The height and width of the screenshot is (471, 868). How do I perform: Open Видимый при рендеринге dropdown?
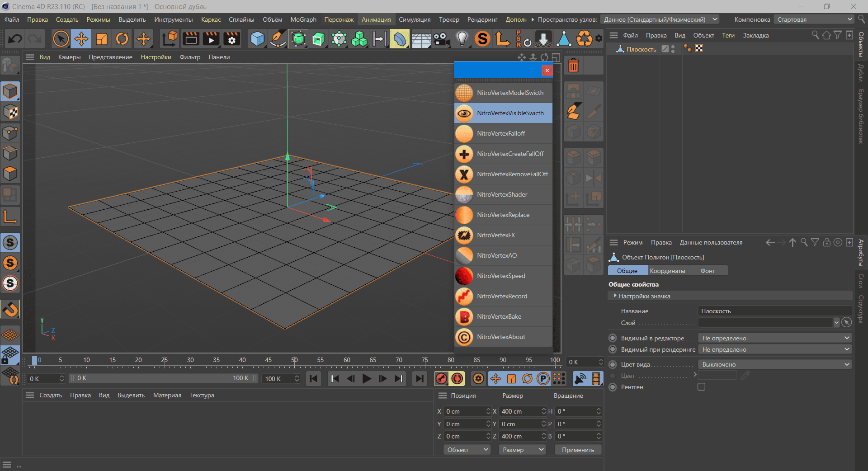click(x=775, y=349)
